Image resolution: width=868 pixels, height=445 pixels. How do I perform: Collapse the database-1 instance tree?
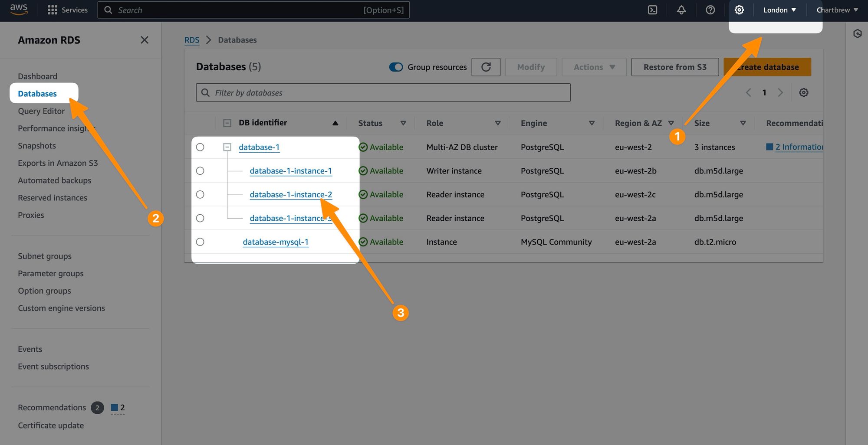click(x=227, y=147)
